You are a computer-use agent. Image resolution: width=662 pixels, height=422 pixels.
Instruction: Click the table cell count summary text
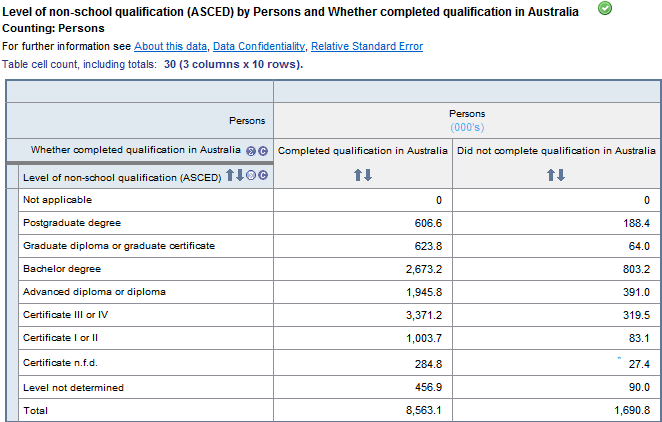pyautogui.click(x=152, y=64)
